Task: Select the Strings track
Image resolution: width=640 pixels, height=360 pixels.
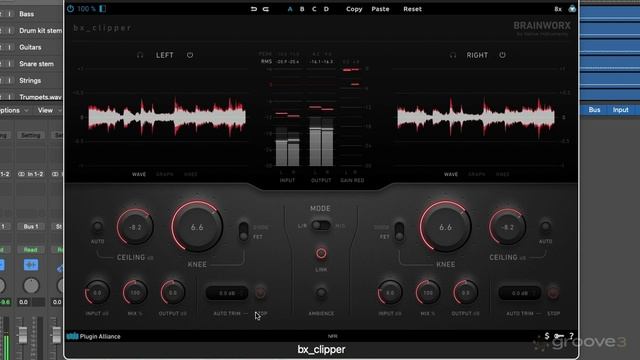Action: click(x=30, y=80)
